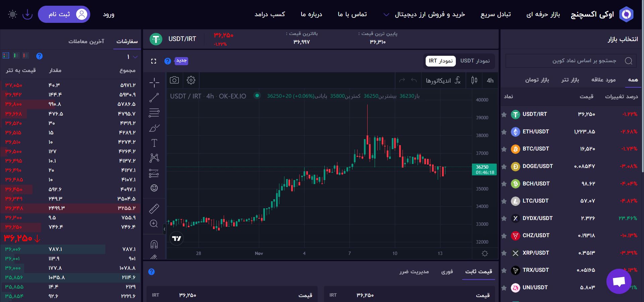
Task: Open the 4h timeframe selector
Action: pyautogui.click(x=490, y=80)
